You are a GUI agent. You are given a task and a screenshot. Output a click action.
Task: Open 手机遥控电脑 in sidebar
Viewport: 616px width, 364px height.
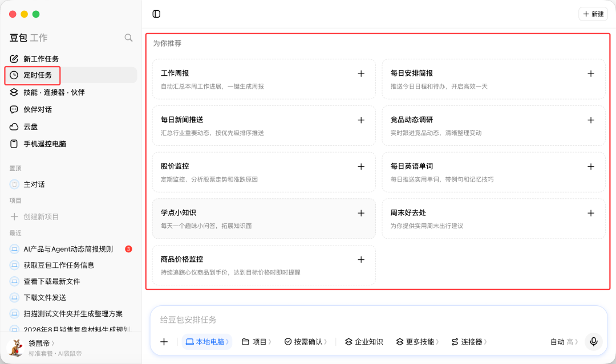pos(71,144)
